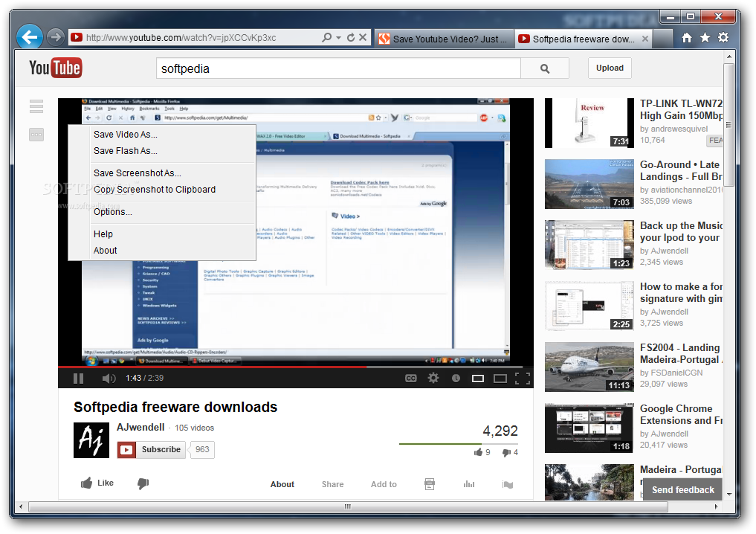Image resolution: width=756 pixels, height=534 pixels.
Task: Click the horizontal scrollbar thumb
Action: pos(348,506)
